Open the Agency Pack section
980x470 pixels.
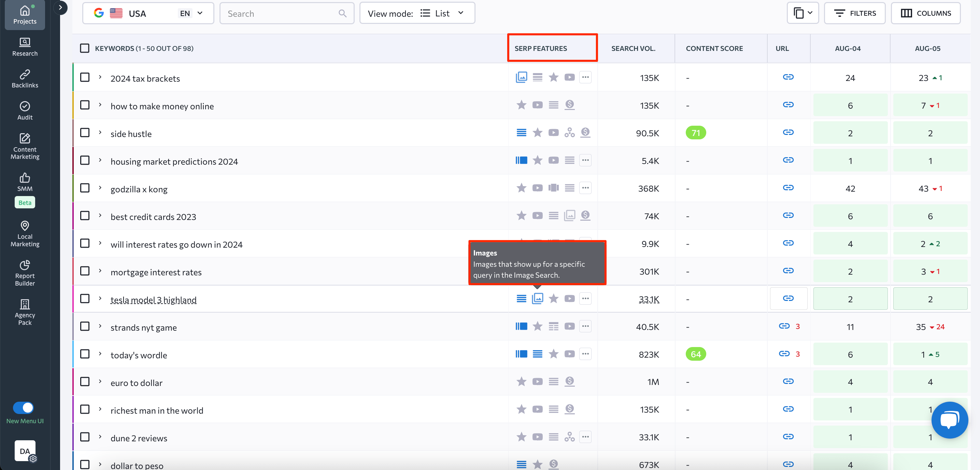click(x=24, y=312)
